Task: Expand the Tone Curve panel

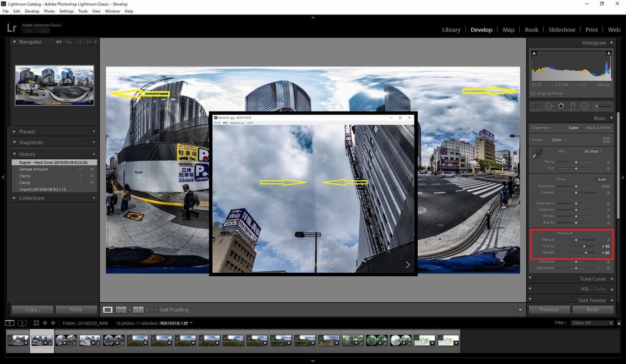Action: pos(611,279)
